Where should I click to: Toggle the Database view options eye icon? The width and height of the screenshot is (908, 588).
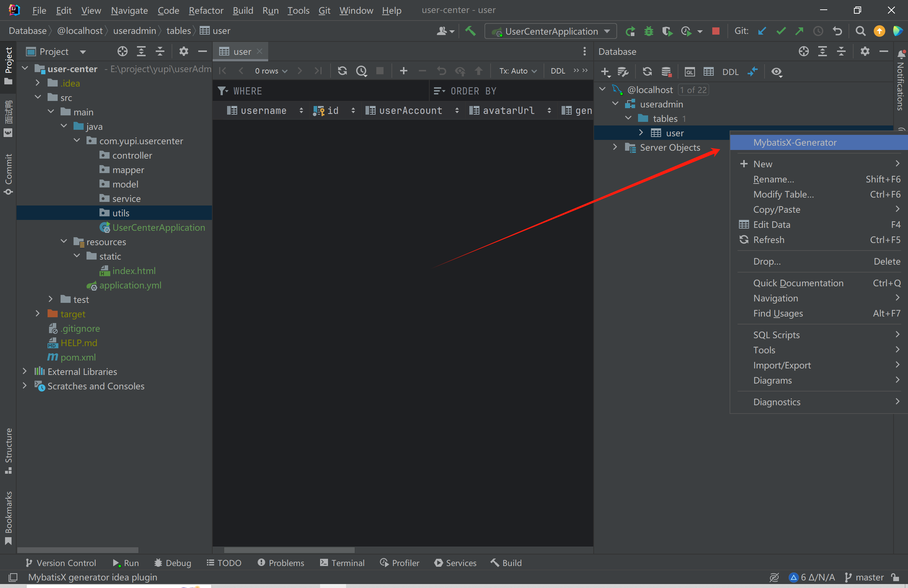[776, 72]
